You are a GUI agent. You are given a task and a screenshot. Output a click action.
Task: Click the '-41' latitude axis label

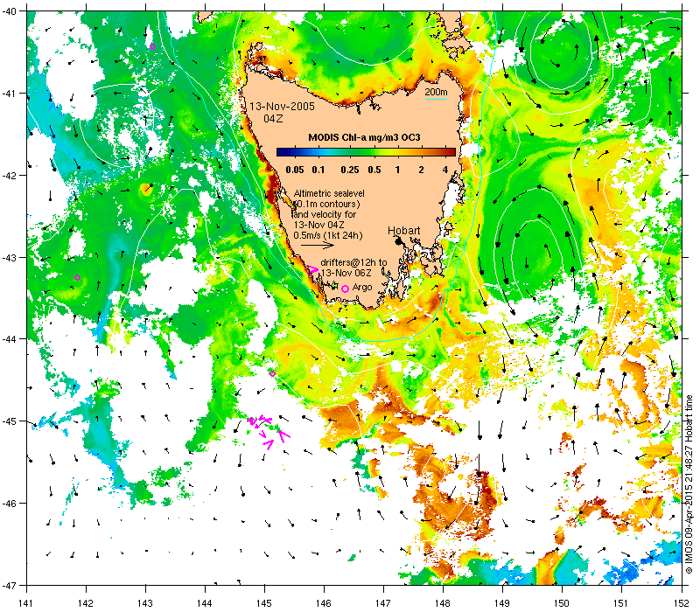click(10, 94)
